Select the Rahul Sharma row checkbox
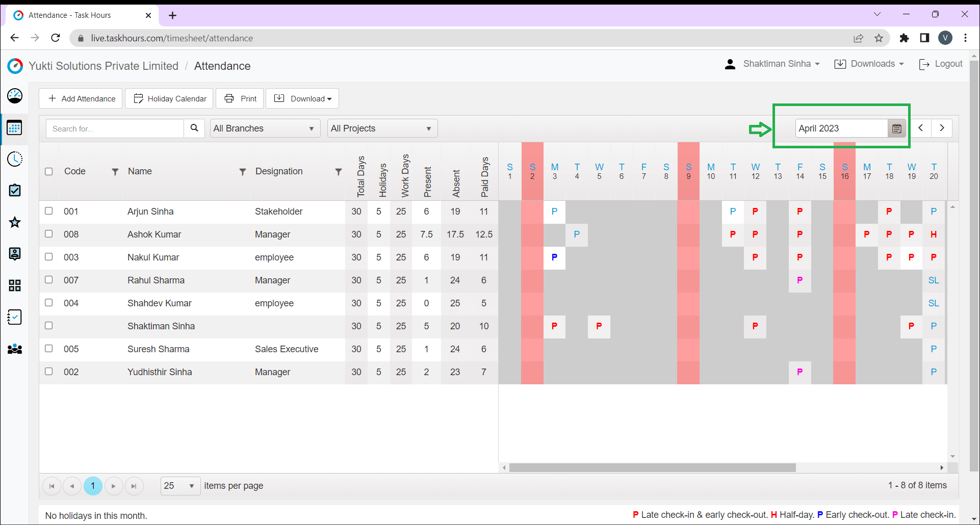This screenshot has width=980, height=525. [49, 280]
